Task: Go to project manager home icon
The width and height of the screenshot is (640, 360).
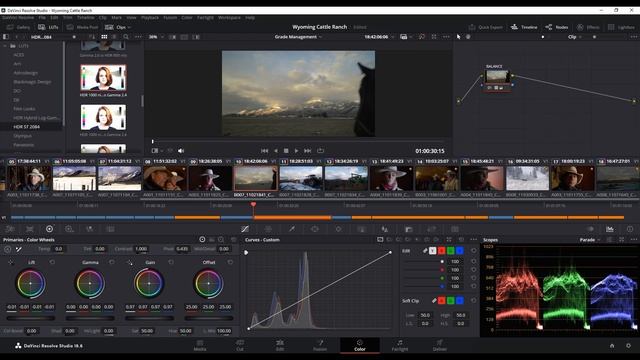Action: pyautogui.click(x=612, y=346)
